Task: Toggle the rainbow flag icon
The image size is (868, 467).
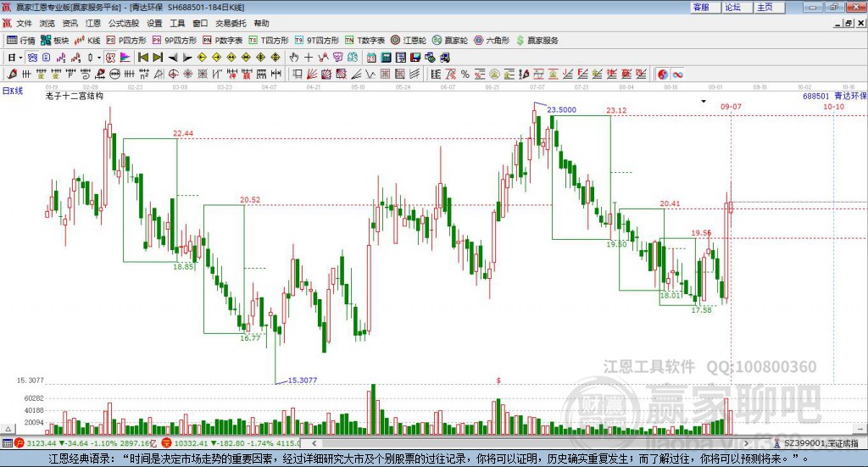Action: 125,58
